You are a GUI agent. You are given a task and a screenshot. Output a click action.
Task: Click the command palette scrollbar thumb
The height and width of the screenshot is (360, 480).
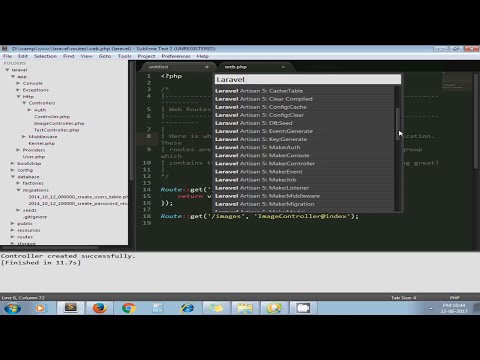point(398,124)
